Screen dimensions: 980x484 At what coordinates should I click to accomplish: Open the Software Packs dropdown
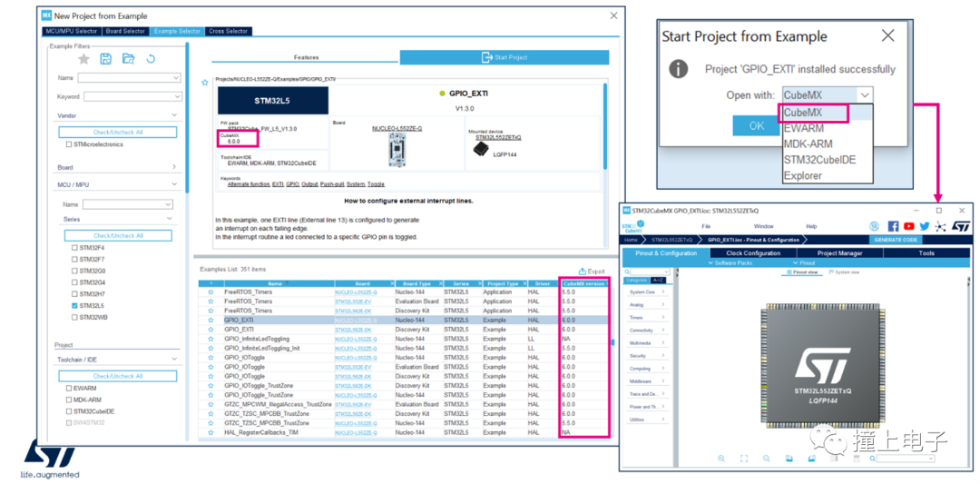coord(729,262)
